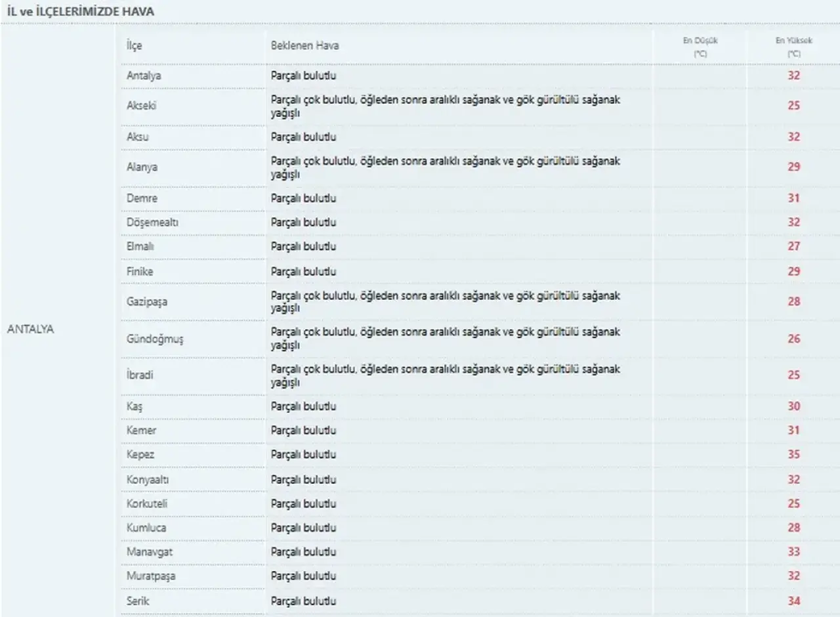Click the Serik temperature value 34
This screenshot has width=840, height=617.
click(x=794, y=601)
